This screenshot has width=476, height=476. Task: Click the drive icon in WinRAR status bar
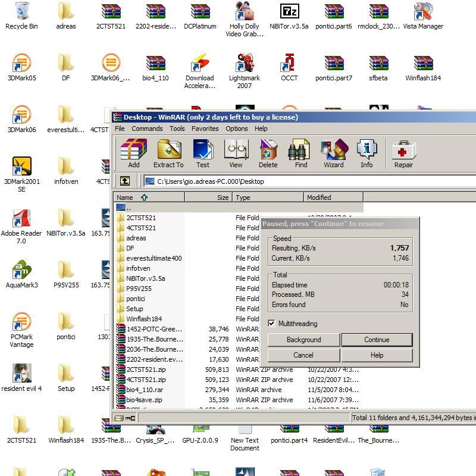click(119, 418)
